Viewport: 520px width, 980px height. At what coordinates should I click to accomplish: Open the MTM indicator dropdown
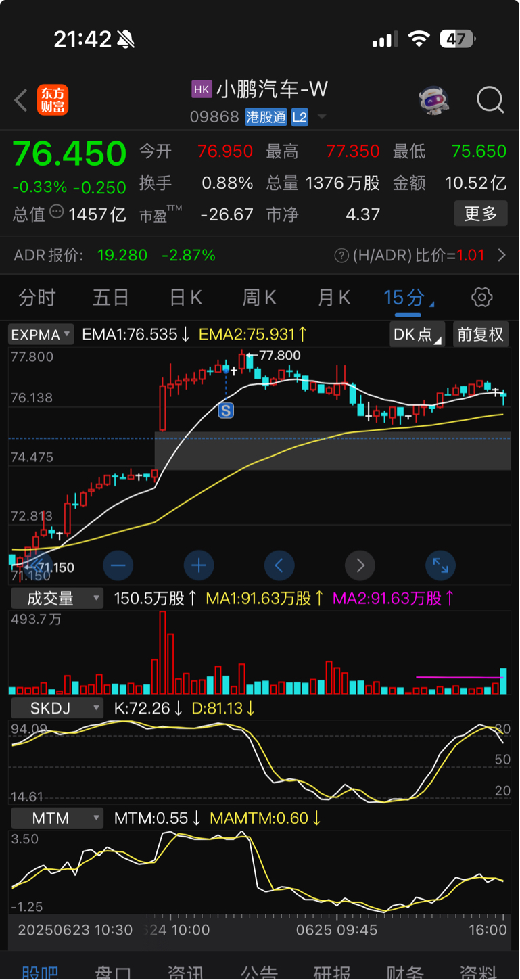tap(57, 818)
